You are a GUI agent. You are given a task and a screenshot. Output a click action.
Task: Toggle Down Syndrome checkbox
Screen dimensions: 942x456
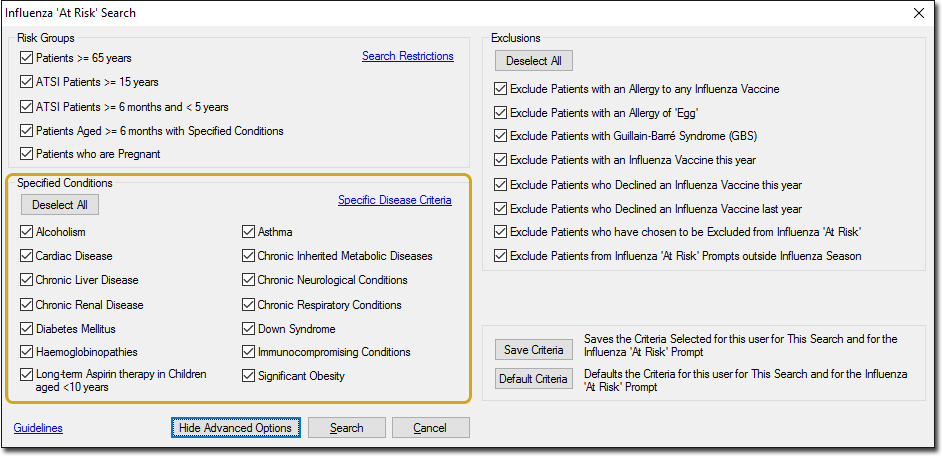click(249, 328)
